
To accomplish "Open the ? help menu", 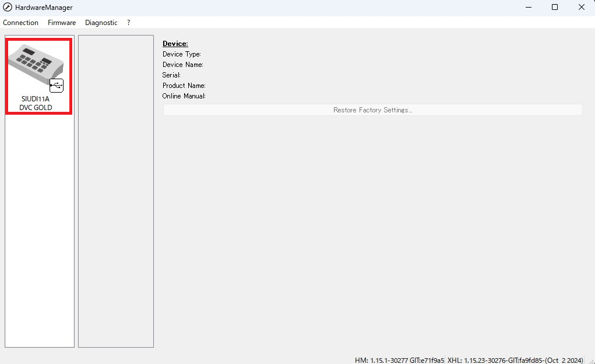I will 129,23.
